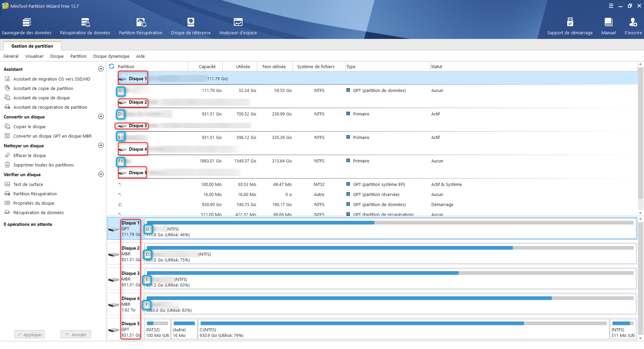Screen dimensions: 644x349
Task: Refresh the partition list
Action: pos(112,66)
